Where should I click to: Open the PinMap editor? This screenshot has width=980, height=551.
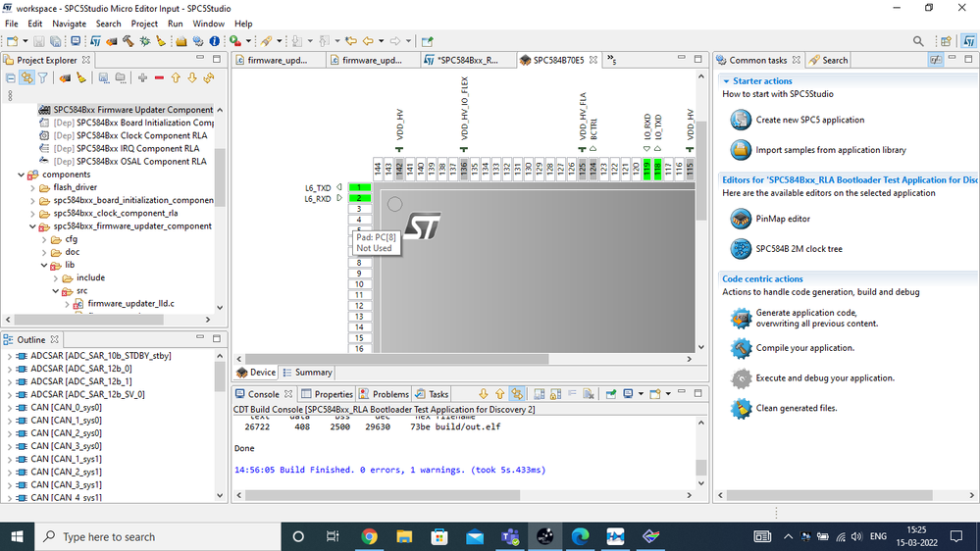(x=783, y=219)
